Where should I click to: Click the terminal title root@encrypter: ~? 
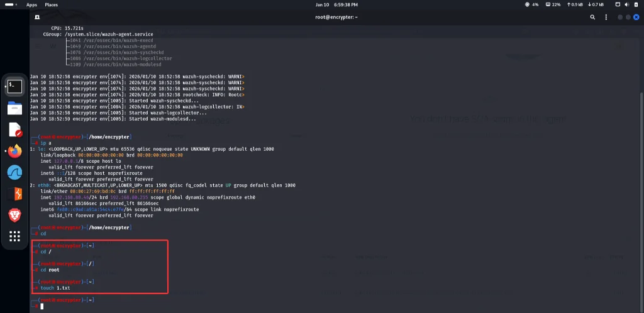pos(336,17)
